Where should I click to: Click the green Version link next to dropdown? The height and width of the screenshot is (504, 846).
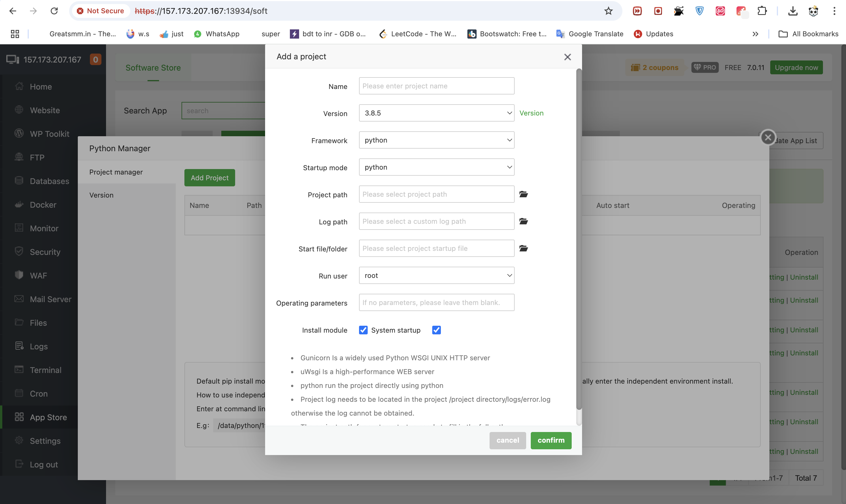point(531,113)
